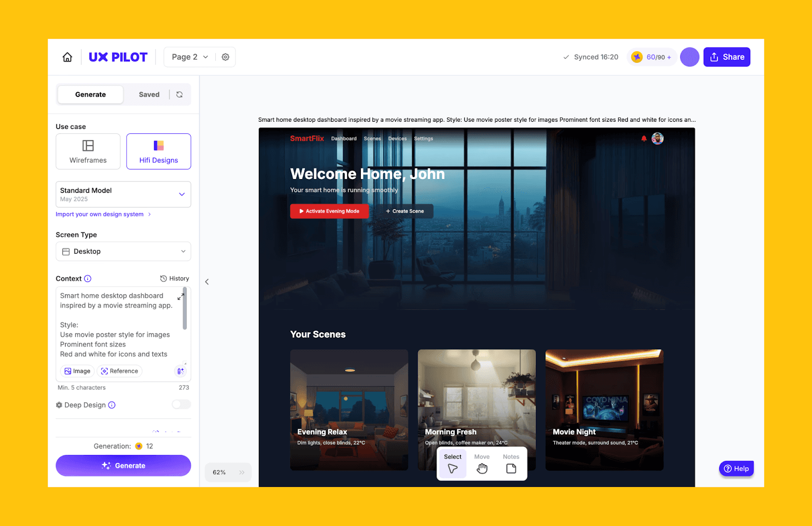Add a Reference using the reference icon
The image size is (812, 526).
point(119,371)
